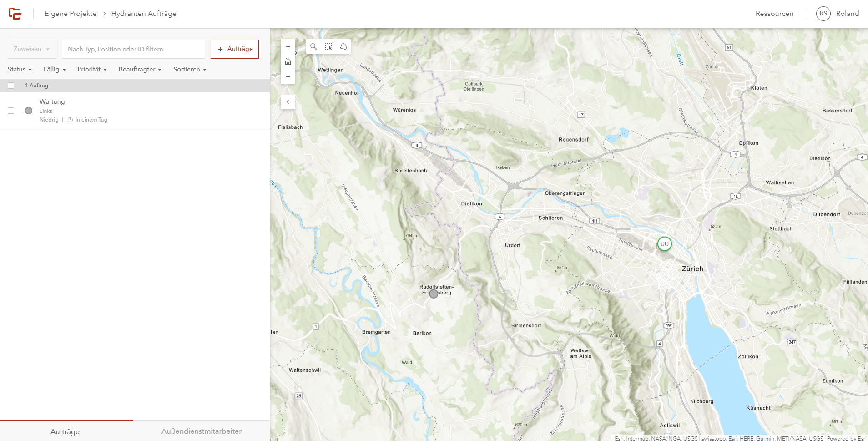
Task: Click the UU worker marker near Zürich
Action: [x=664, y=244]
